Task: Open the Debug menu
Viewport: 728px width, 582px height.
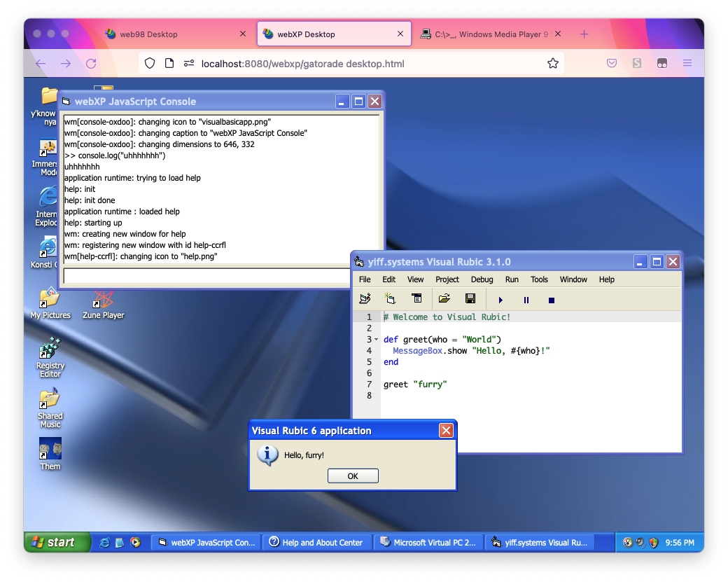Action: click(482, 279)
